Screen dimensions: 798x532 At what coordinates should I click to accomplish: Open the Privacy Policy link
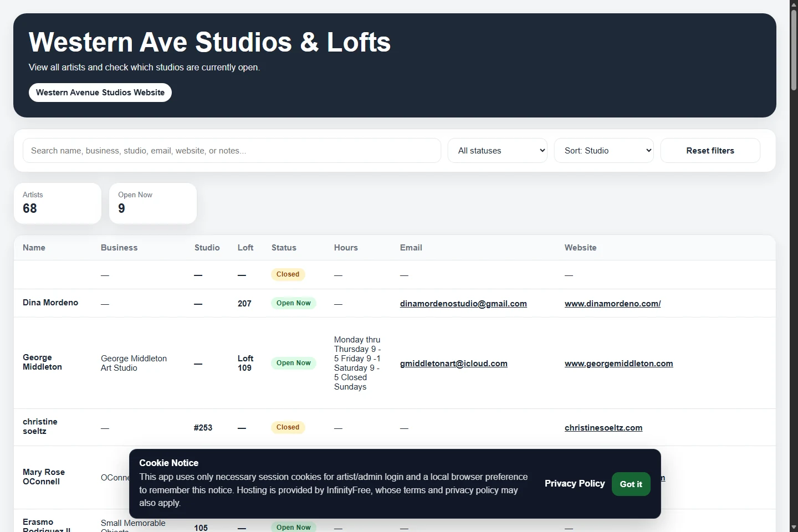pyautogui.click(x=575, y=484)
